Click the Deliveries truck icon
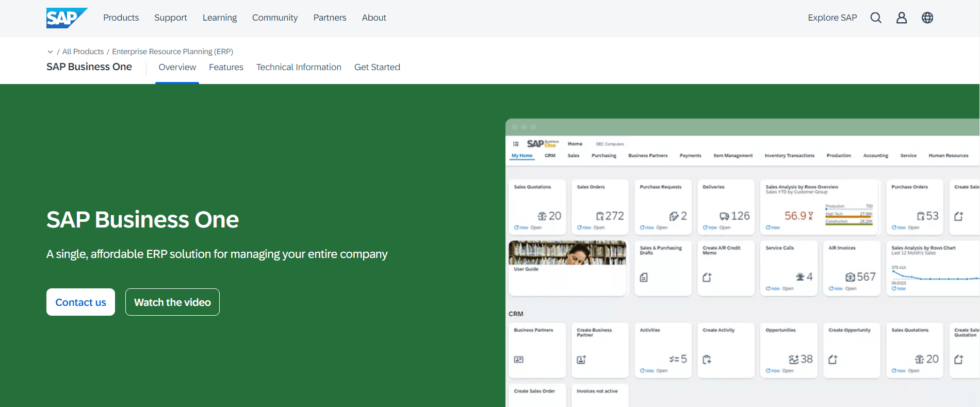The height and width of the screenshot is (407, 980). [724, 216]
